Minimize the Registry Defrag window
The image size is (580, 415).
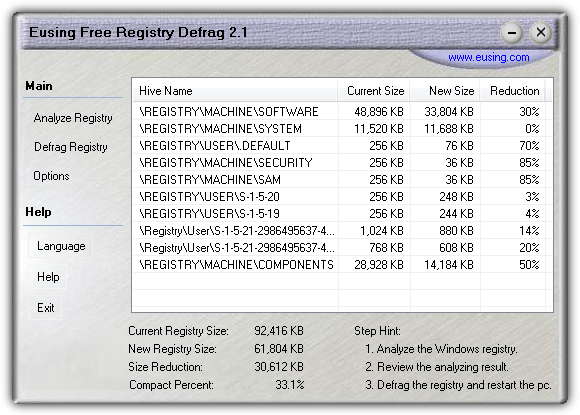click(x=512, y=33)
